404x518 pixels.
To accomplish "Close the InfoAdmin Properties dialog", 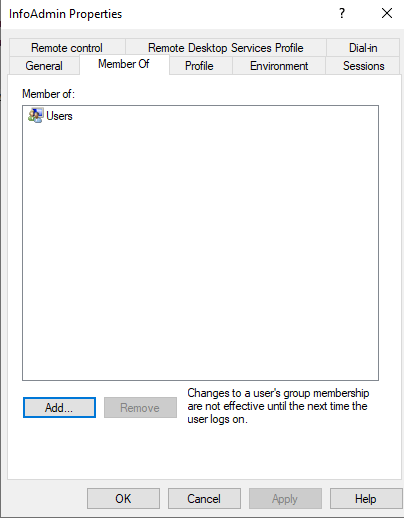I will click(387, 13).
